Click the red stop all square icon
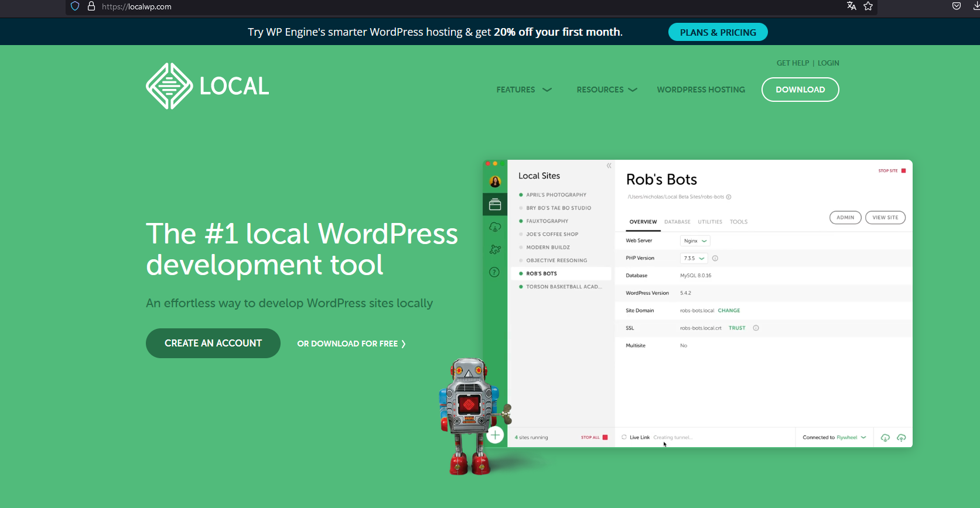The height and width of the screenshot is (508, 980). point(605,437)
